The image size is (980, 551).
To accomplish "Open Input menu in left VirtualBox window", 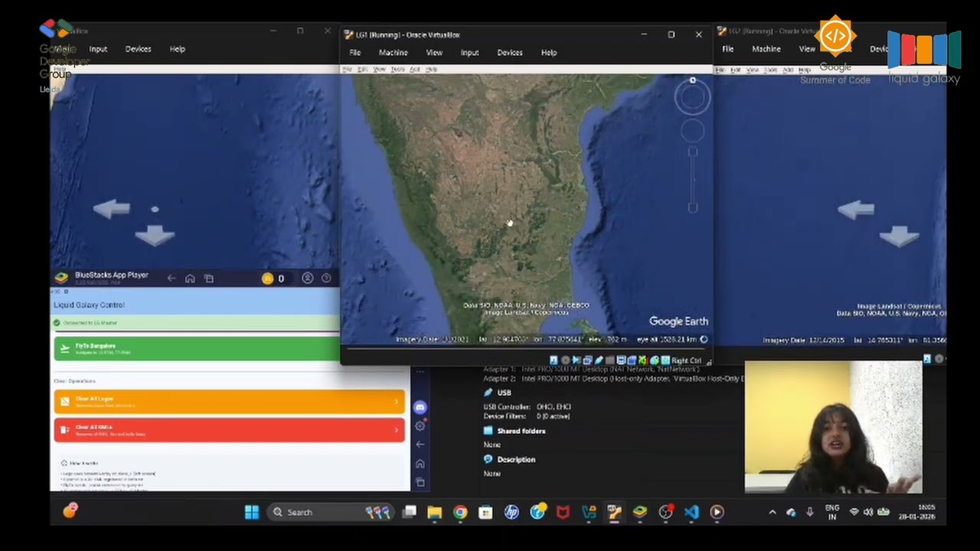I will (98, 49).
